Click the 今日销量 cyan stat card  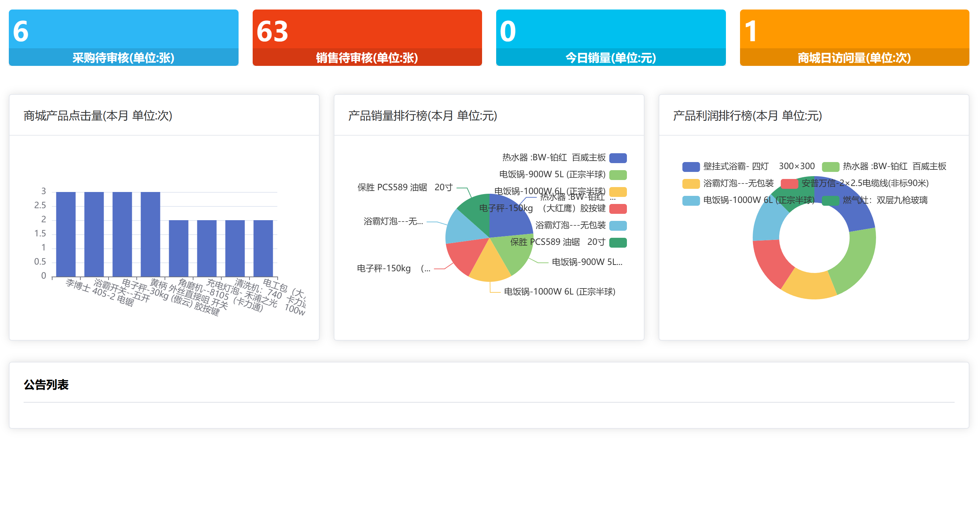pos(610,37)
